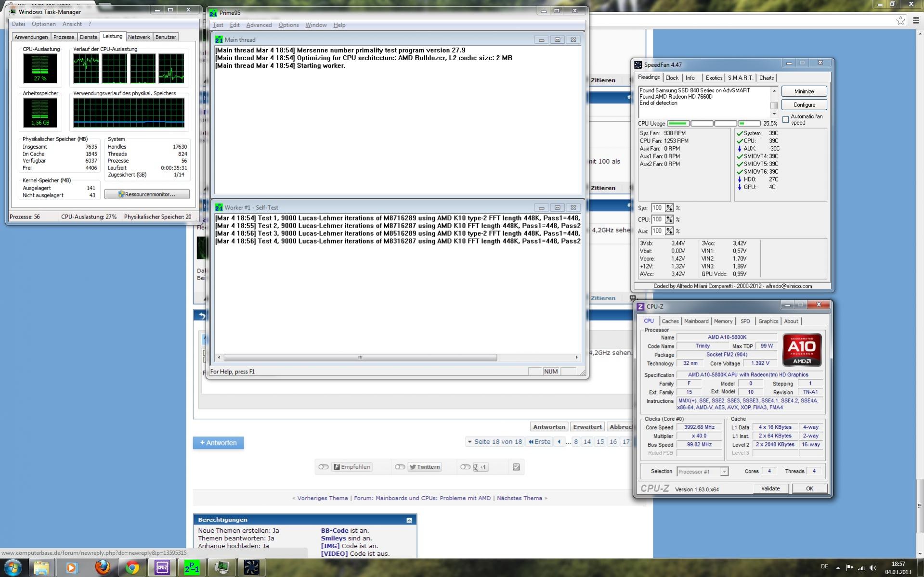The height and width of the screenshot is (577, 924).
Task: Switch to Google Chrome in the taskbar
Action: [132, 567]
